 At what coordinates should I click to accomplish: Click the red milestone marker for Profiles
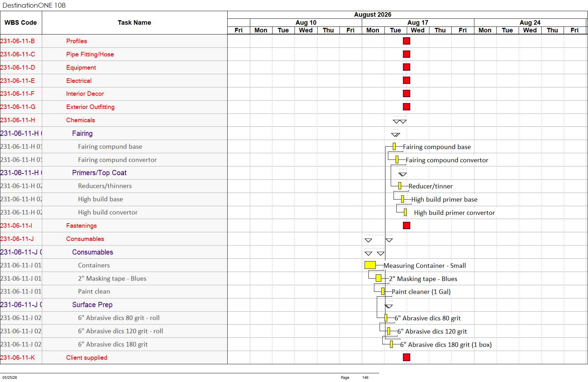(x=406, y=41)
